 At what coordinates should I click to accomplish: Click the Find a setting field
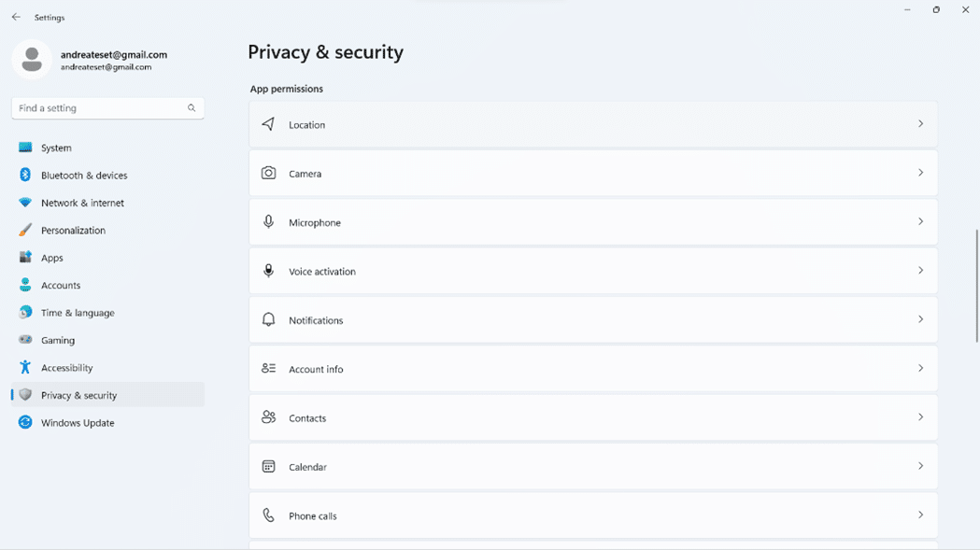(x=107, y=108)
